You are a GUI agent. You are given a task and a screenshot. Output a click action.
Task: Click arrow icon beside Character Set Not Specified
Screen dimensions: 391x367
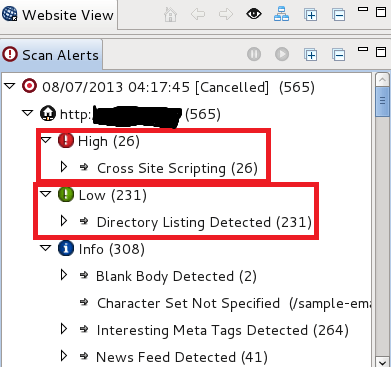click(x=84, y=302)
